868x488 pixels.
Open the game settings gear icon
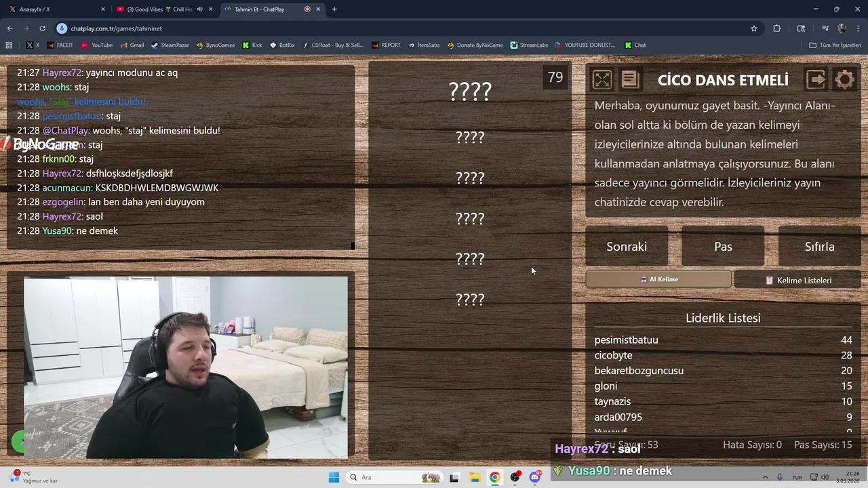(845, 80)
